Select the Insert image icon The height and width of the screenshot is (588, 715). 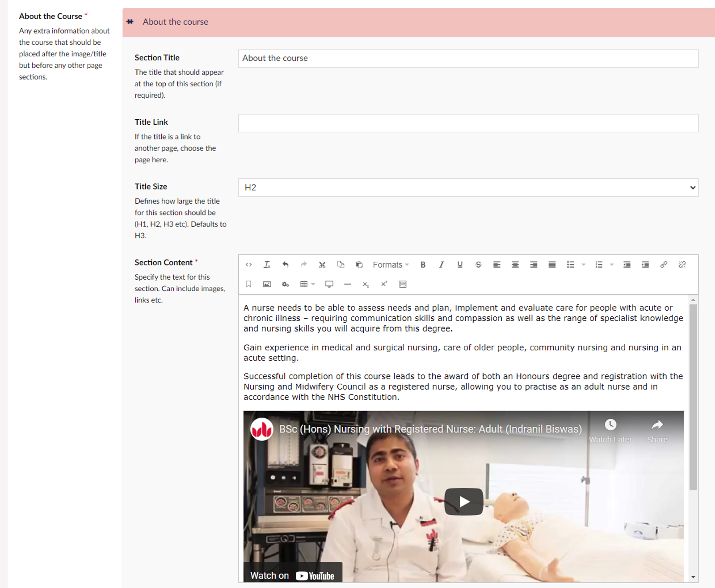pos(266,284)
